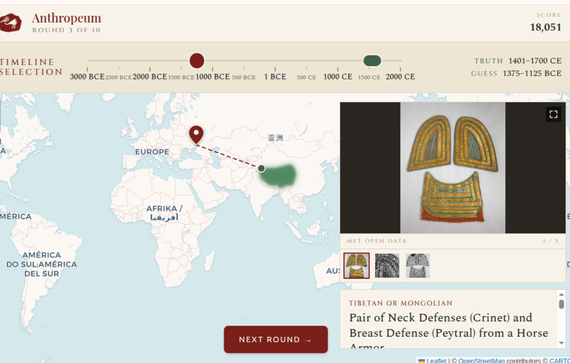Click the 1000 CE timeline label
The image size is (570, 363).
pos(338,77)
